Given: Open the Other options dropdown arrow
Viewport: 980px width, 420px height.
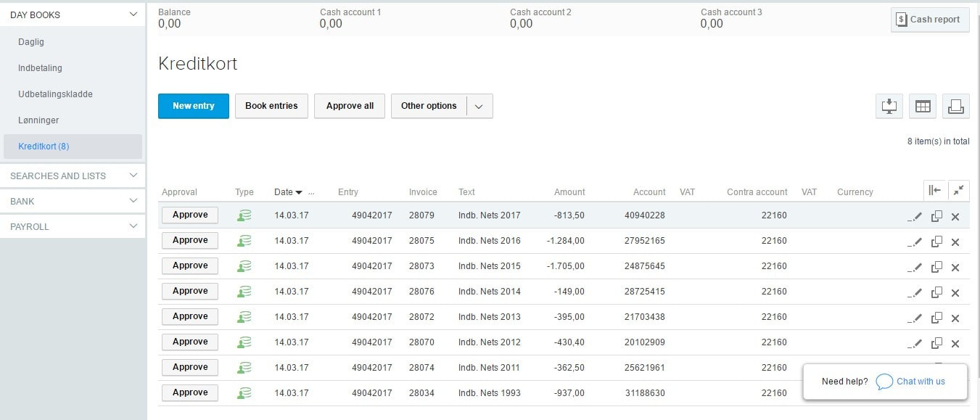Looking at the screenshot, I should click(479, 106).
